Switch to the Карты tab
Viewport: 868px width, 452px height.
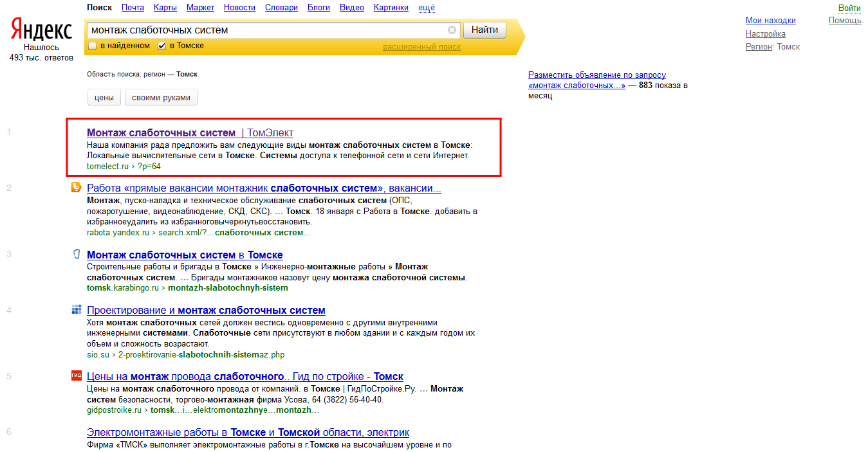click(x=165, y=8)
